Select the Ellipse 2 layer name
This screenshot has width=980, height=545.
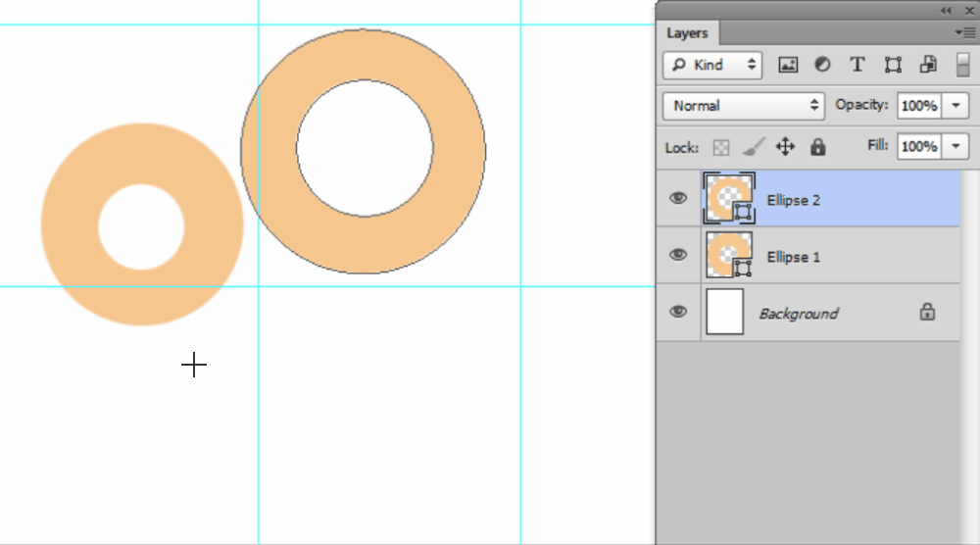pos(793,201)
